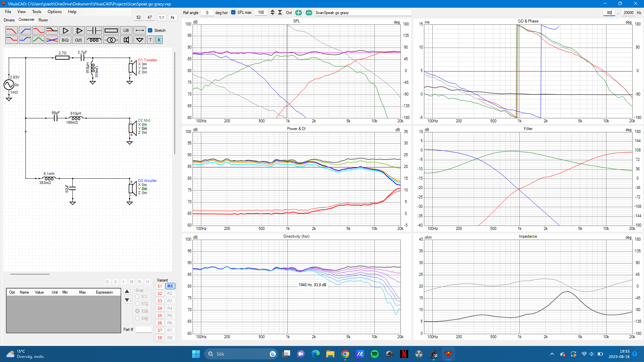Select variant R1
Screen dimensions: 644x362
(x=170, y=286)
